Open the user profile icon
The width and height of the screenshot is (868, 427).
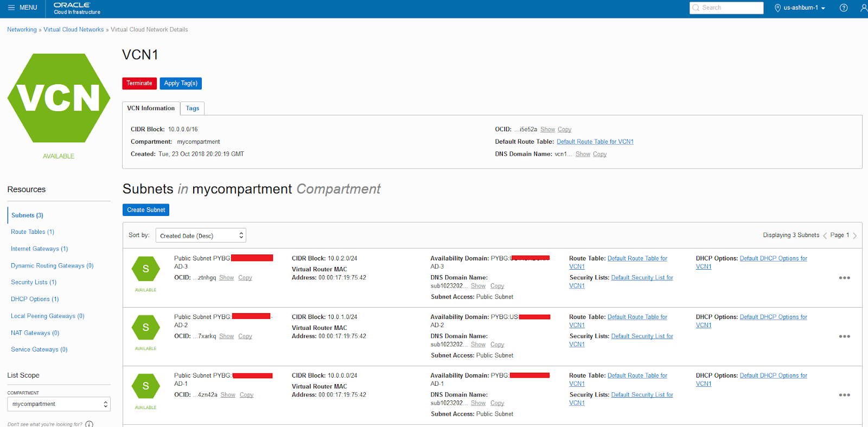[x=864, y=8]
